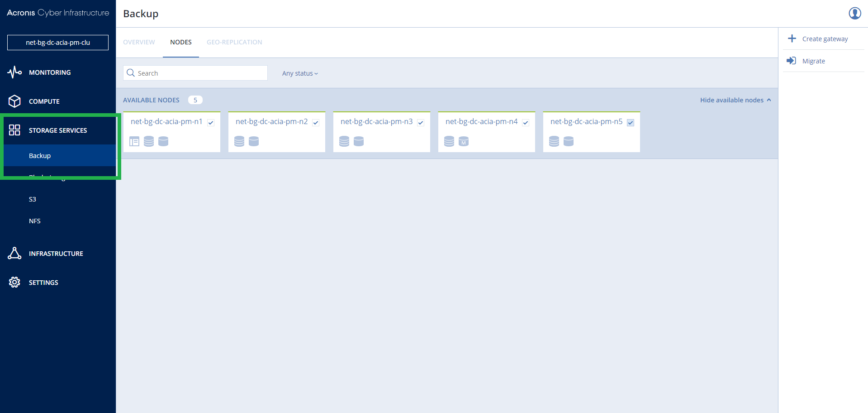Click the Migrate arrow icon
Image resolution: width=868 pixels, height=413 pixels.
tap(791, 61)
